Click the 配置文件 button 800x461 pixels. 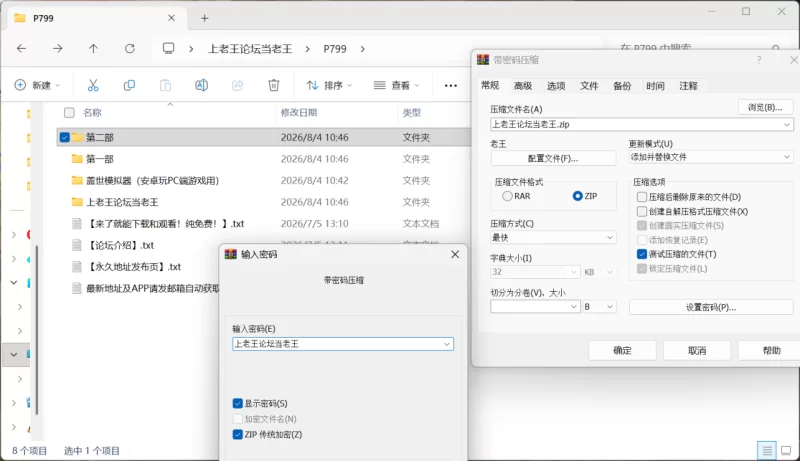tap(553, 159)
